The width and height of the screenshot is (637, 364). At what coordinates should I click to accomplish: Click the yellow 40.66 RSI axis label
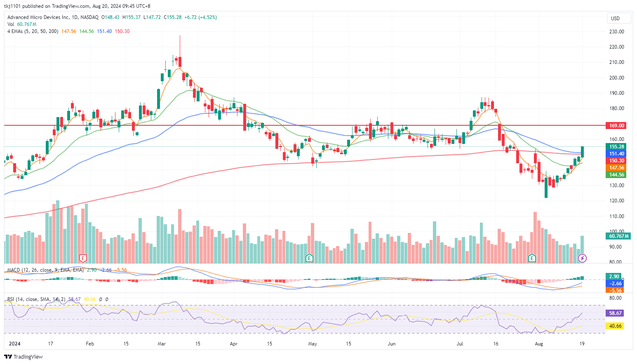tap(615, 326)
